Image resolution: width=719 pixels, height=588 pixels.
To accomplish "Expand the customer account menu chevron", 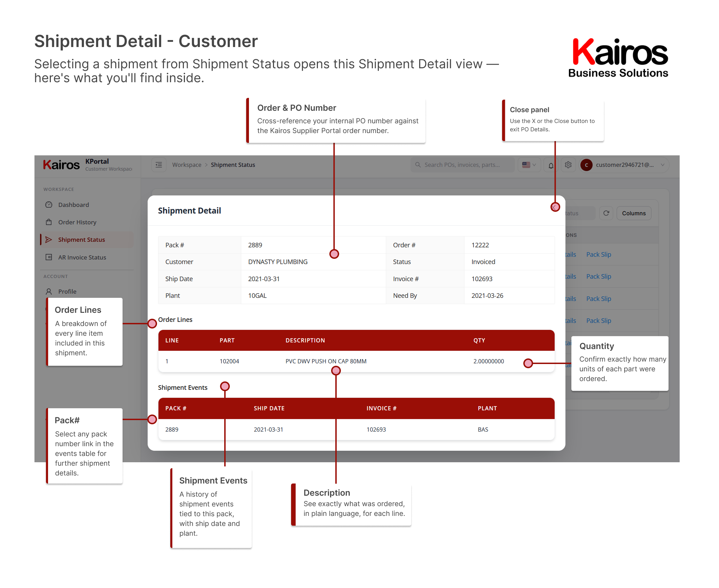I will [x=663, y=165].
